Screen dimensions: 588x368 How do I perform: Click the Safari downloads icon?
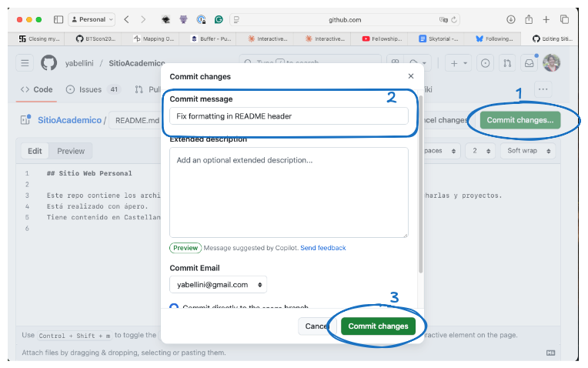pyautogui.click(x=511, y=19)
